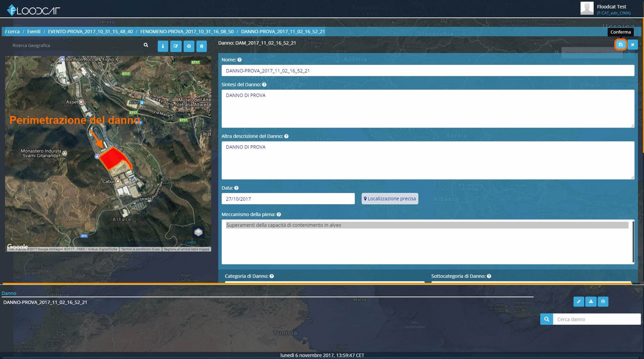Open the map layers stack icon
644x359 pixels.
198,232
